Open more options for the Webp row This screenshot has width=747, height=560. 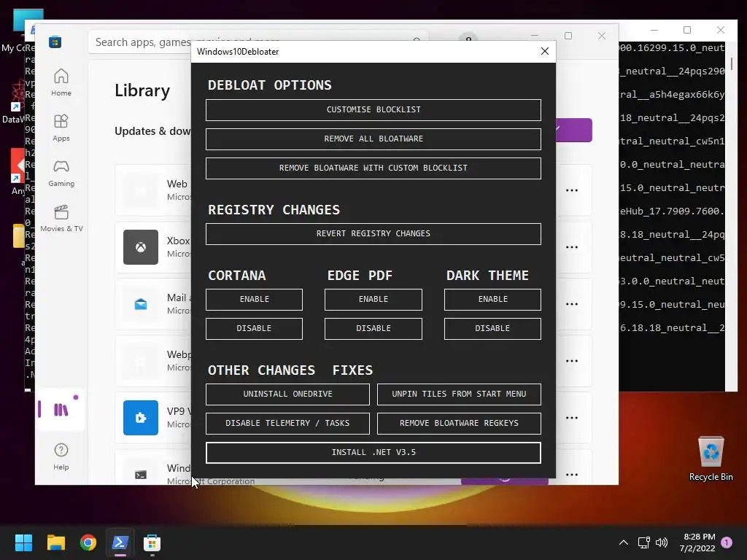(x=572, y=361)
